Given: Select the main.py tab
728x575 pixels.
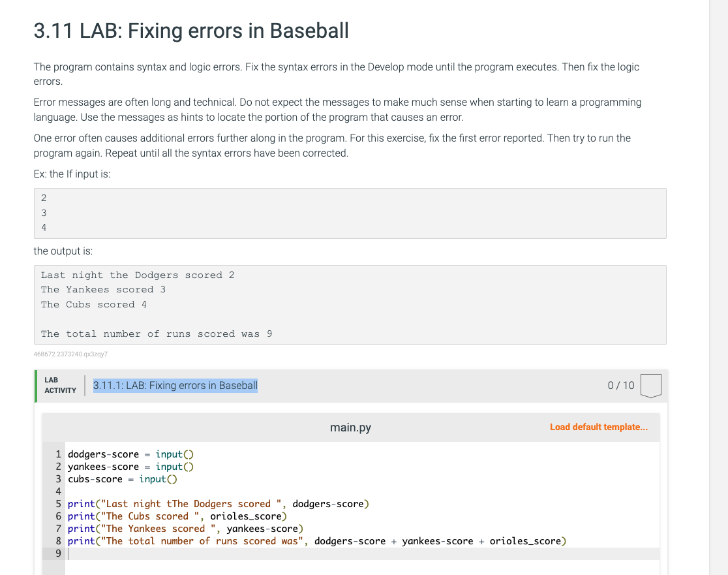Looking at the screenshot, I should pos(350,427).
